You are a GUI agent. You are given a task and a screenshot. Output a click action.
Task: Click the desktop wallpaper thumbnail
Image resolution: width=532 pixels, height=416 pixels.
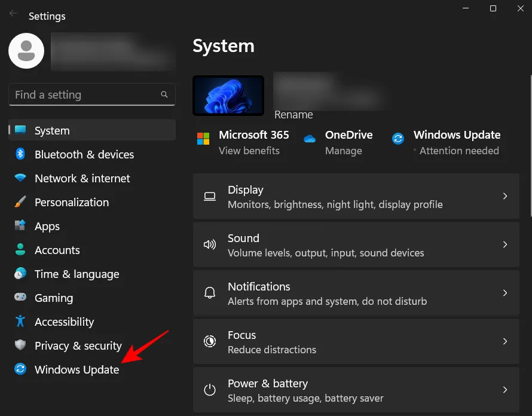[228, 96]
